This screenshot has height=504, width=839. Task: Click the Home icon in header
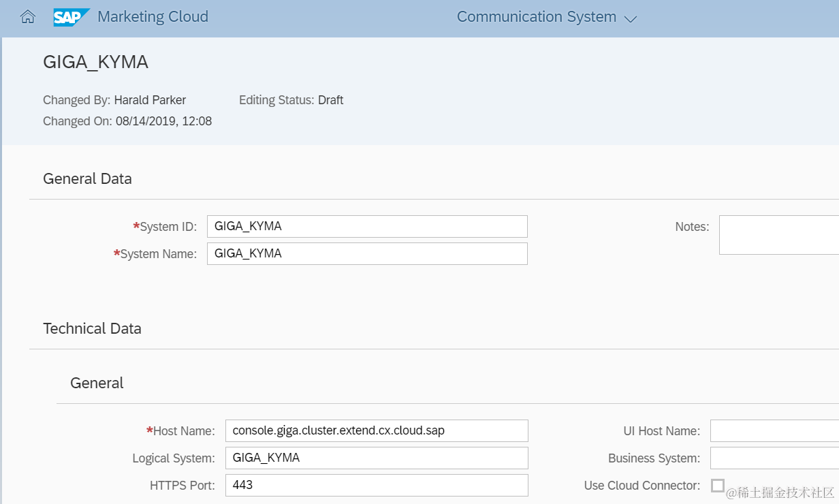coord(28,17)
